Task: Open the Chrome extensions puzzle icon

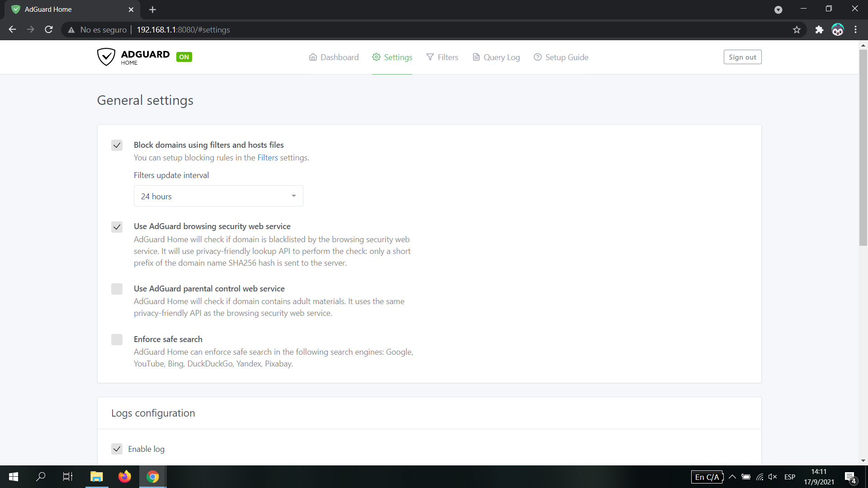Action: 819,30
